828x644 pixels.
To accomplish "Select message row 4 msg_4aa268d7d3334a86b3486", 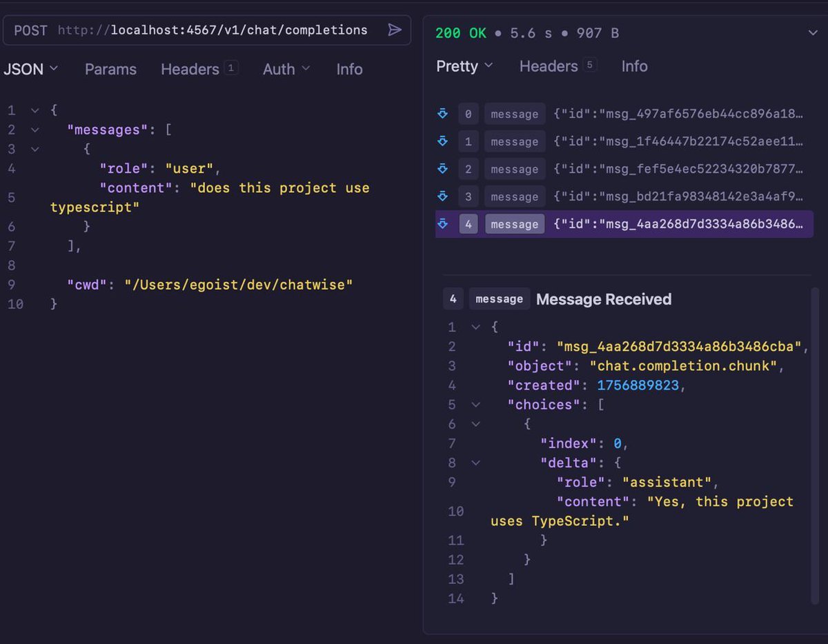I will tap(624, 224).
